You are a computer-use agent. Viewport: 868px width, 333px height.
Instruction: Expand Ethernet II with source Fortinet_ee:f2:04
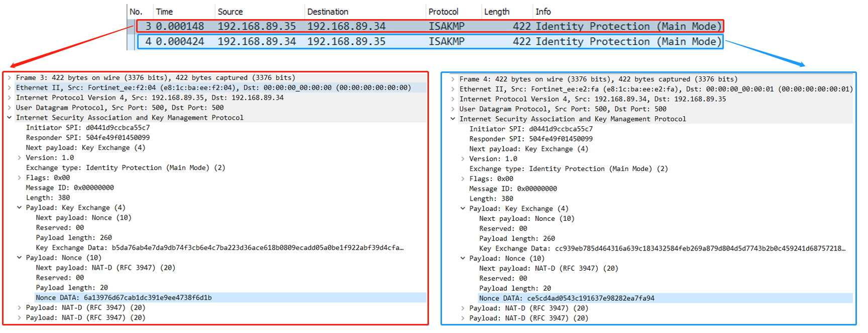tap(10, 88)
